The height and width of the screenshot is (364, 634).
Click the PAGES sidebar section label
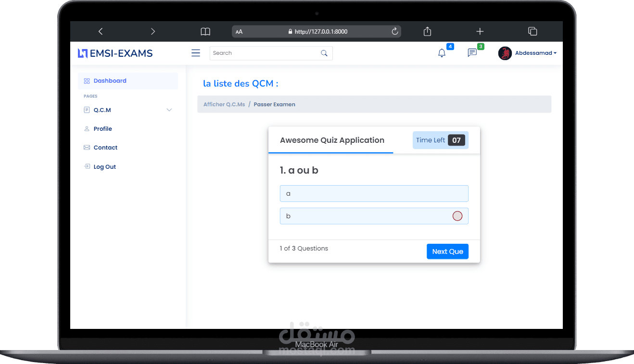90,96
